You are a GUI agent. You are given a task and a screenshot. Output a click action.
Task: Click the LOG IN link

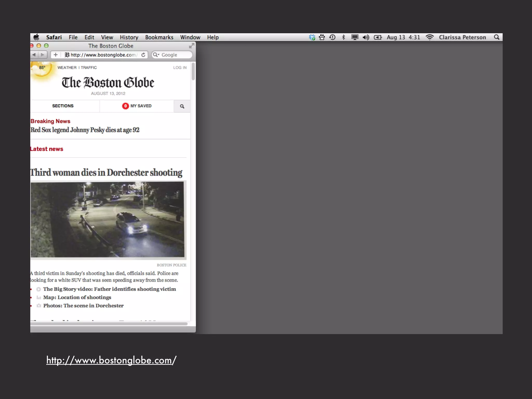click(x=180, y=68)
